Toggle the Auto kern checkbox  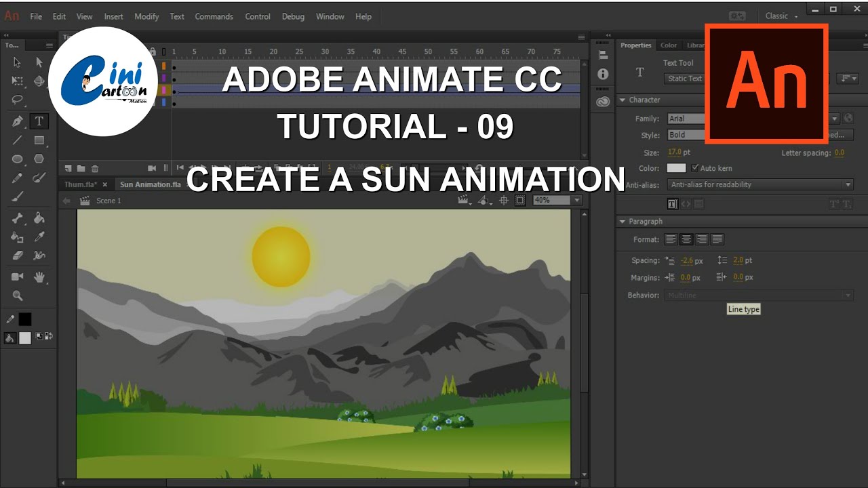point(694,168)
